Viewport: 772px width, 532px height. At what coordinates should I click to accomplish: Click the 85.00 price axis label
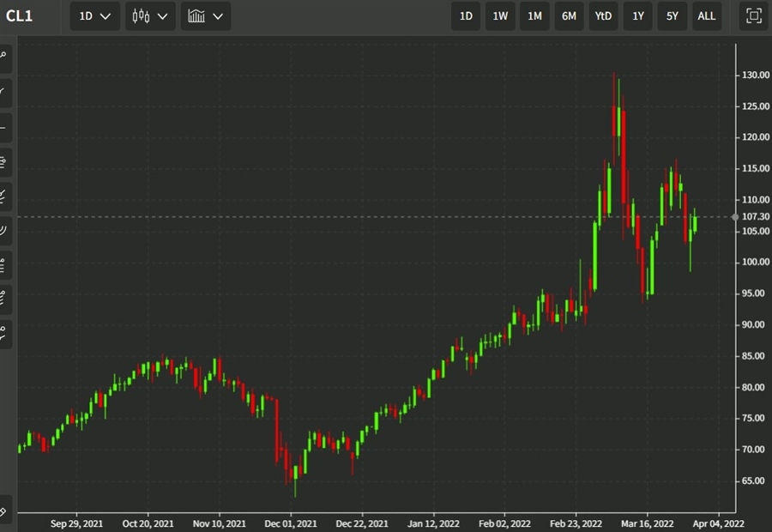coord(753,355)
